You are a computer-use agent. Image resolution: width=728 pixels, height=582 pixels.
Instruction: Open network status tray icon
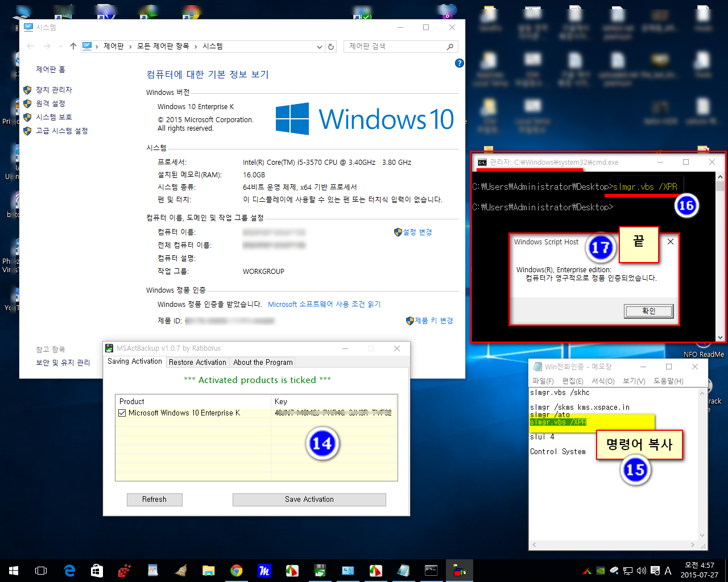pos(628,571)
